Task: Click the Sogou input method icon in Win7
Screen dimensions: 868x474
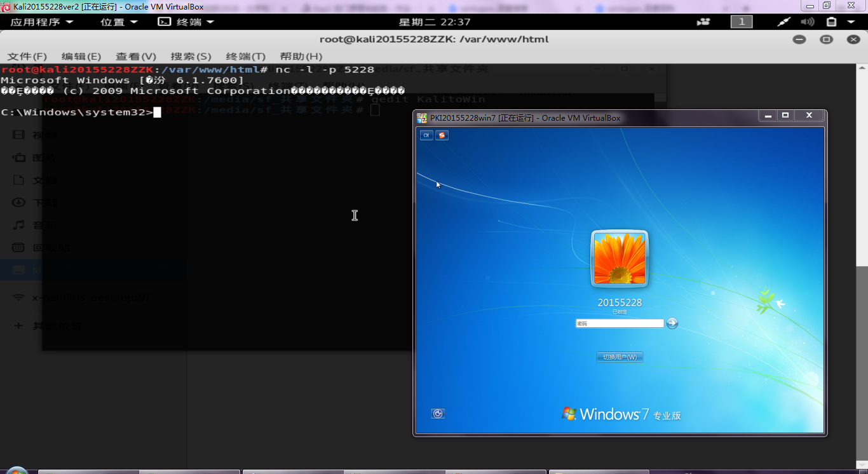Action: click(442, 135)
